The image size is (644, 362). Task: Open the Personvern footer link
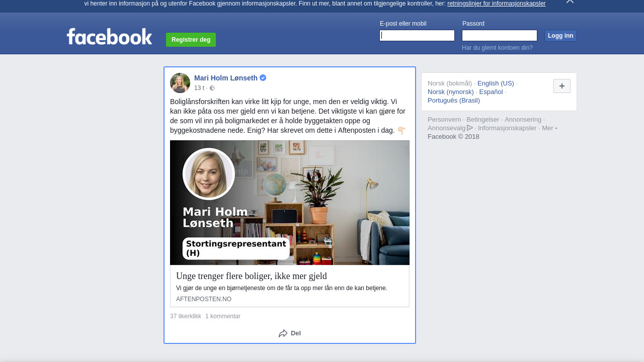444,120
